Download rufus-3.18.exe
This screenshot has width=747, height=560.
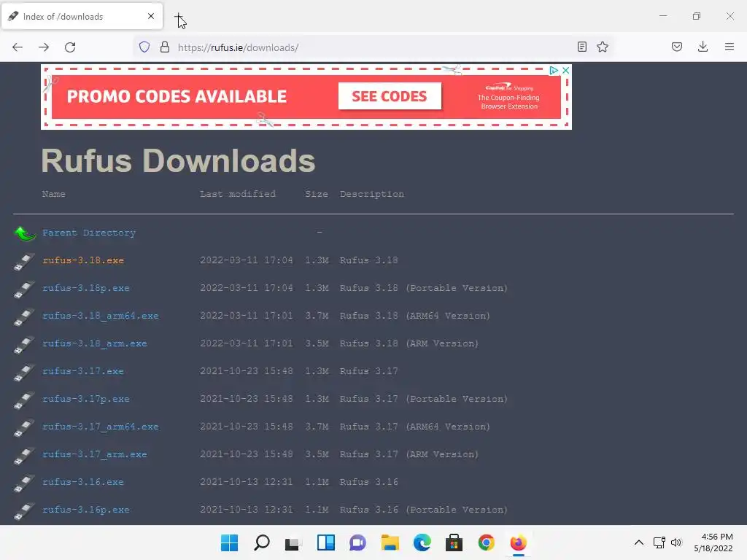click(x=83, y=260)
